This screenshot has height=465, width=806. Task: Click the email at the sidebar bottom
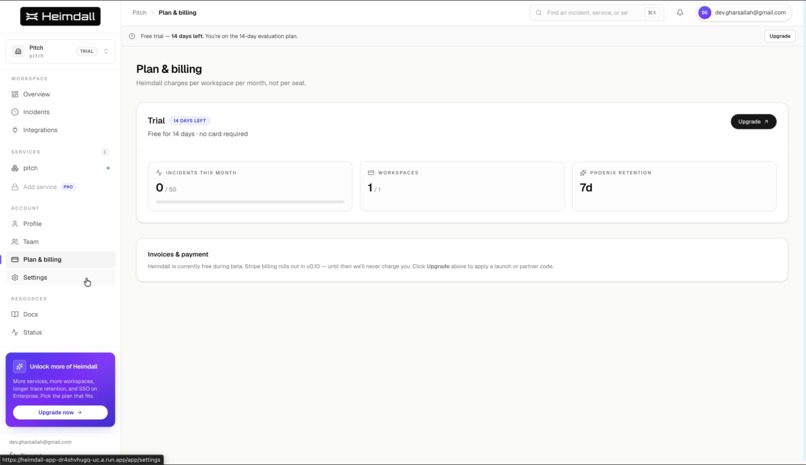coord(40,442)
